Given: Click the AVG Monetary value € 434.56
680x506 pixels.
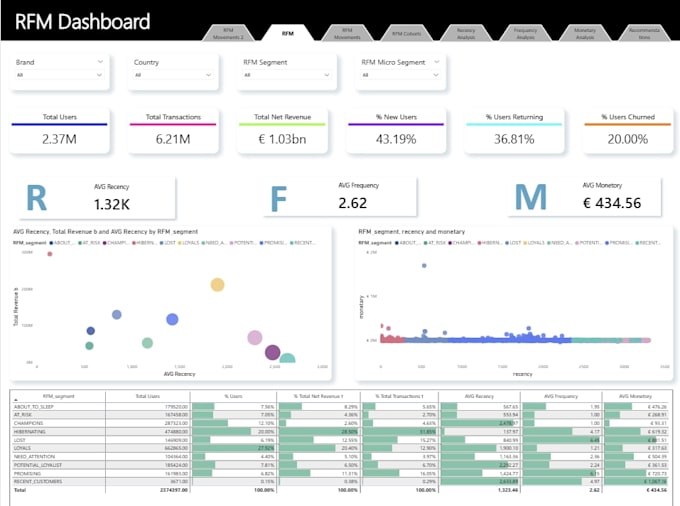Looking at the screenshot, I should click(x=612, y=203).
